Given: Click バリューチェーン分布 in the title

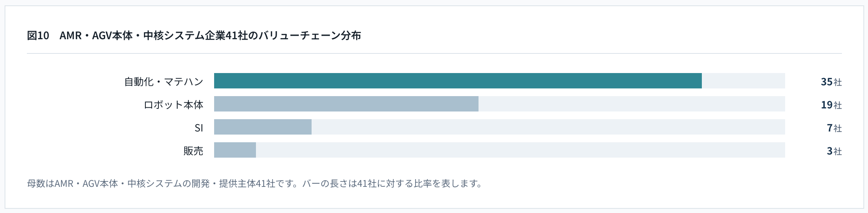Looking at the screenshot, I should (310, 35).
